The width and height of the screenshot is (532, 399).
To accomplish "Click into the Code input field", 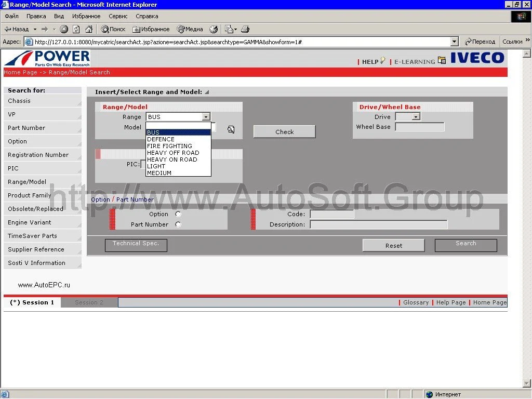I will [332, 214].
